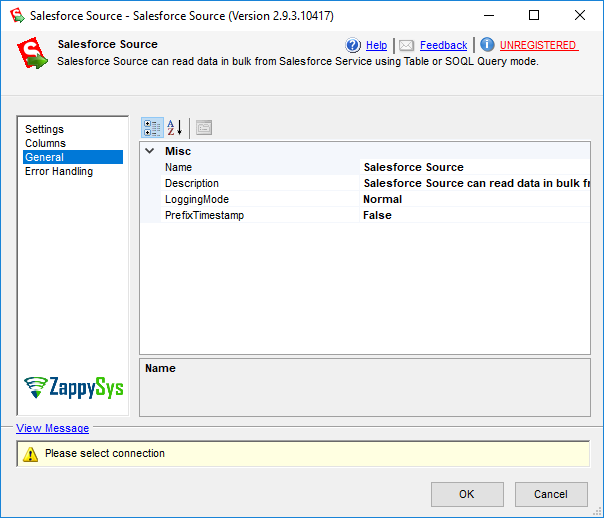The width and height of the screenshot is (604, 518).
Task: Change the LoggingMode value Normal
Action: pyautogui.click(x=475, y=199)
